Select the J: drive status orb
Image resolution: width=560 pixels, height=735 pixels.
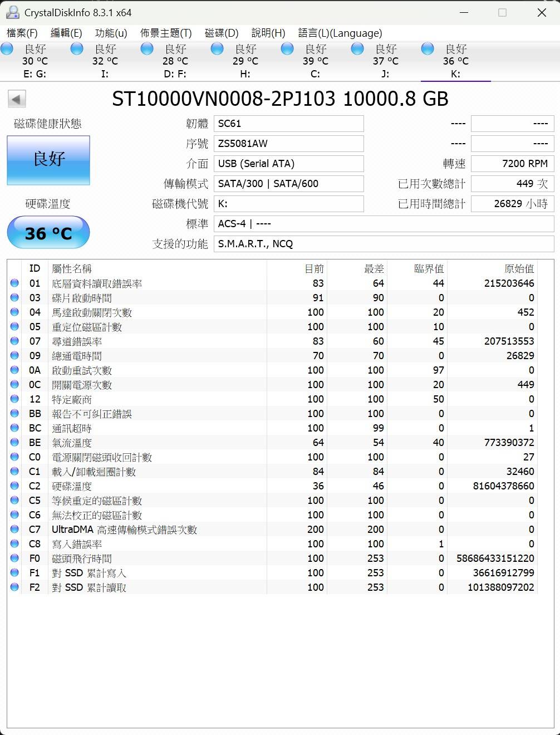pyautogui.click(x=357, y=50)
